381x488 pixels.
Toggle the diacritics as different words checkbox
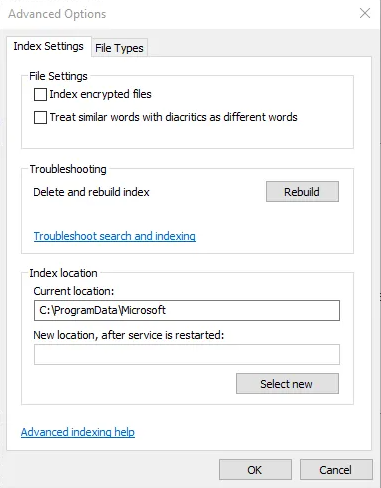click(x=40, y=117)
